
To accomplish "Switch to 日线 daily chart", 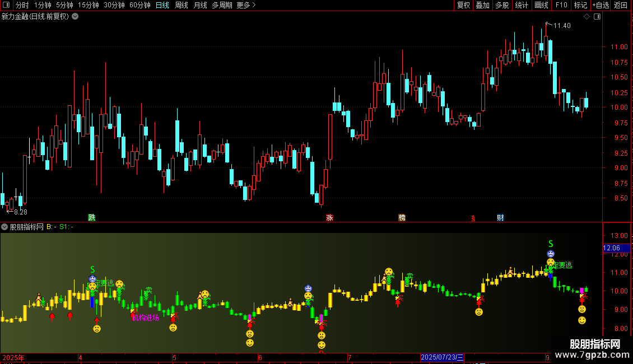I will coord(162,5).
